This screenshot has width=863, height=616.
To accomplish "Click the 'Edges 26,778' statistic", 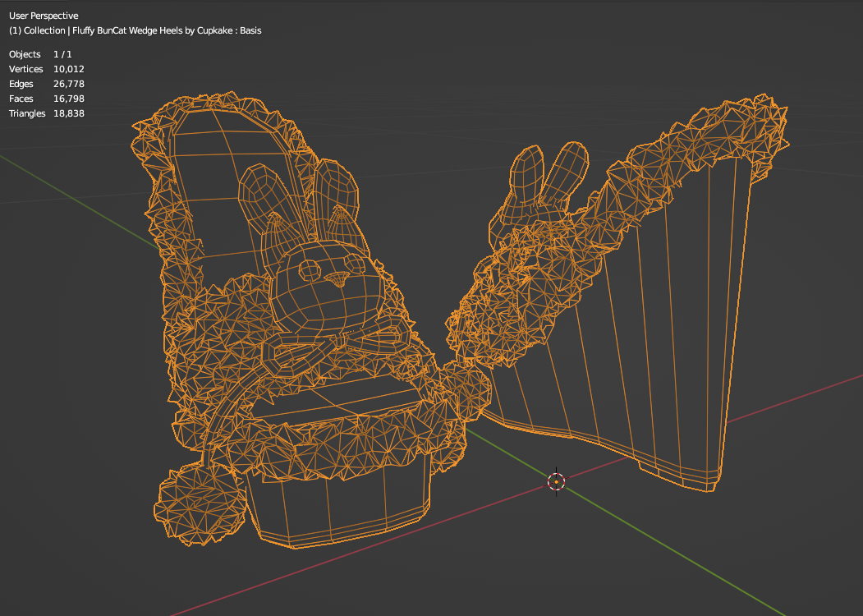I will pyautogui.click(x=47, y=85).
